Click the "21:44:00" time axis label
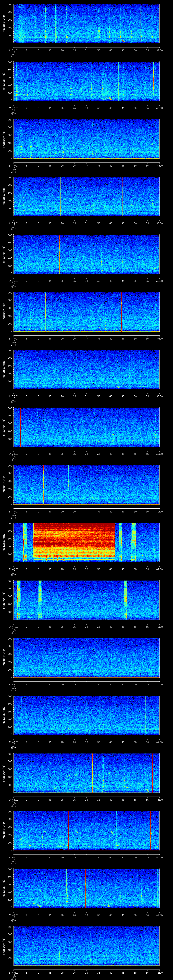 13,799
